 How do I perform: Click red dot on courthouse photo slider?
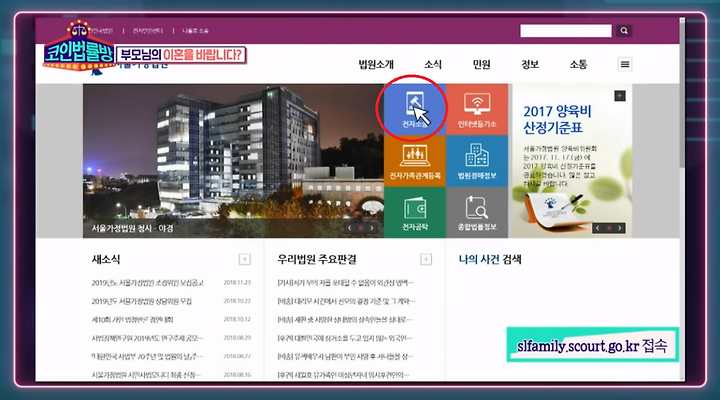pyautogui.click(x=361, y=228)
